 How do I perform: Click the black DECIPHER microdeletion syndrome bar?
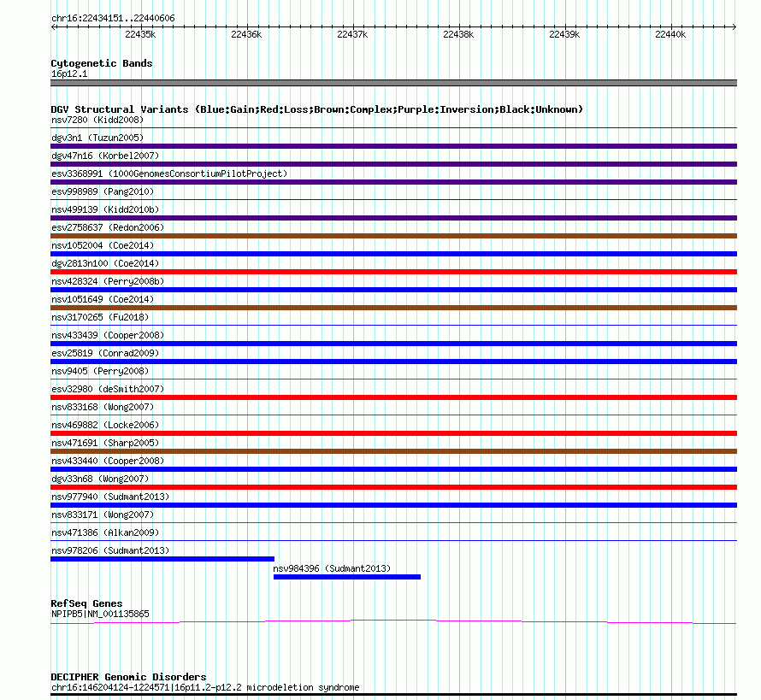393,695
